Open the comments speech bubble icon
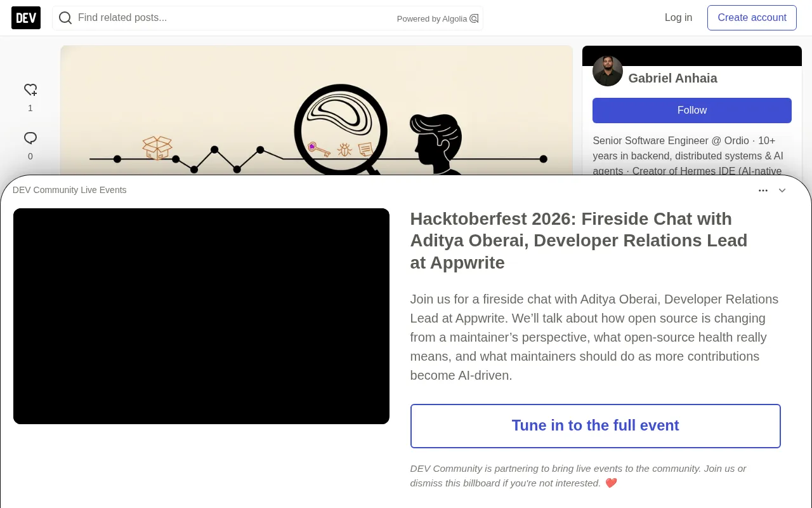 30,138
